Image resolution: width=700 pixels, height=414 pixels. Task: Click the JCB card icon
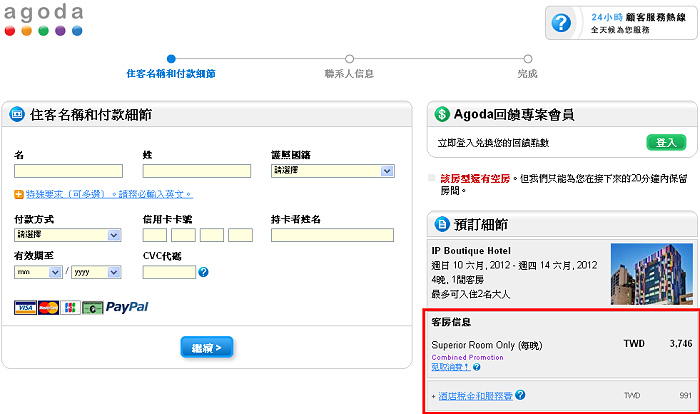point(70,307)
